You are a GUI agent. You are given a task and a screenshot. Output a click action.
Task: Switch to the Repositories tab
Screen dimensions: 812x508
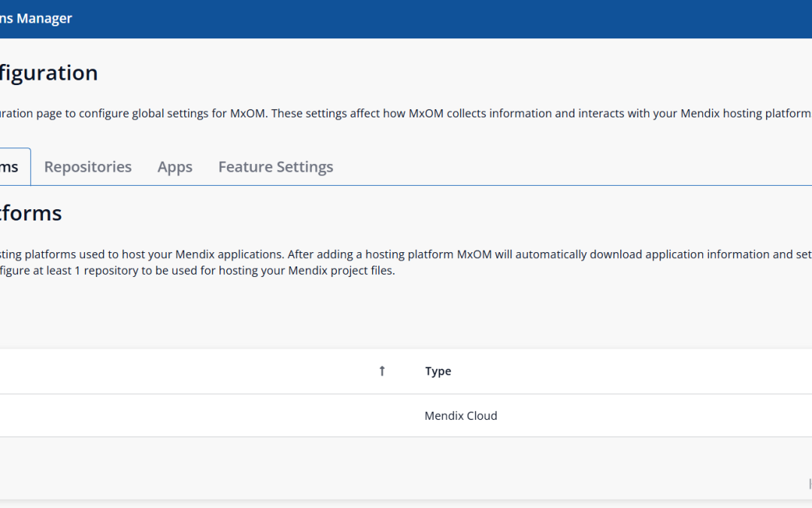(x=88, y=167)
